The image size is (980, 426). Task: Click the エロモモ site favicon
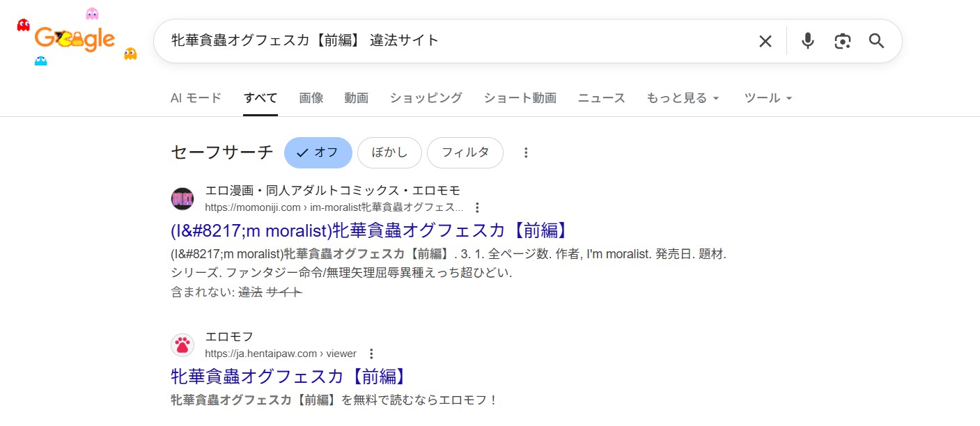(182, 198)
